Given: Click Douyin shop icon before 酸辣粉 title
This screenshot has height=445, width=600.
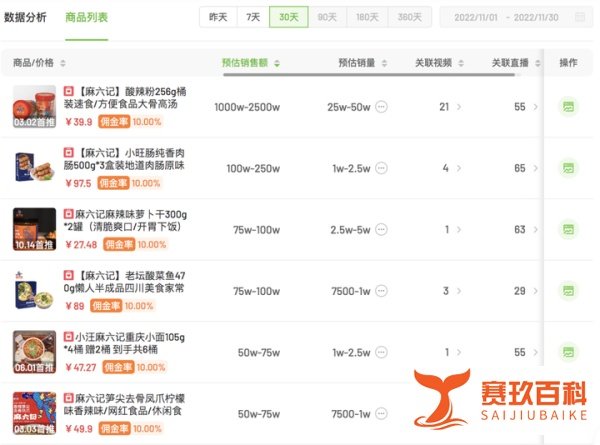Looking at the screenshot, I should [68, 91].
